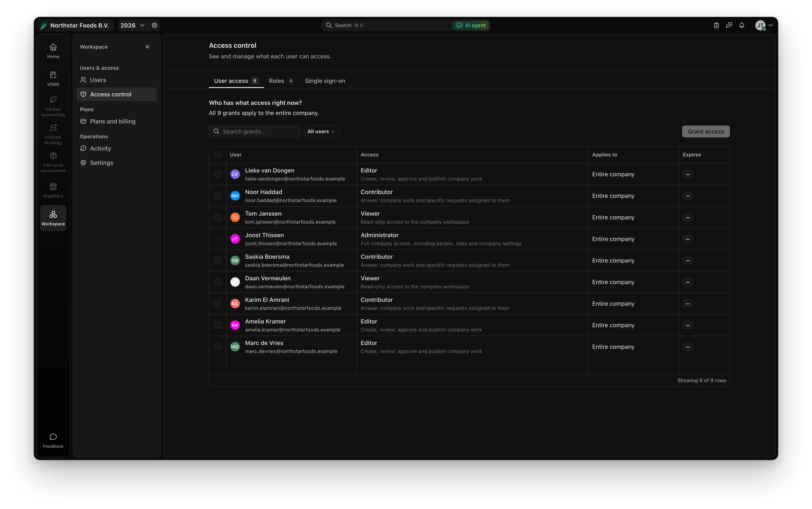Switch to Single sign-on tab
Image resolution: width=812 pixels, height=509 pixels.
click(325, 81)
